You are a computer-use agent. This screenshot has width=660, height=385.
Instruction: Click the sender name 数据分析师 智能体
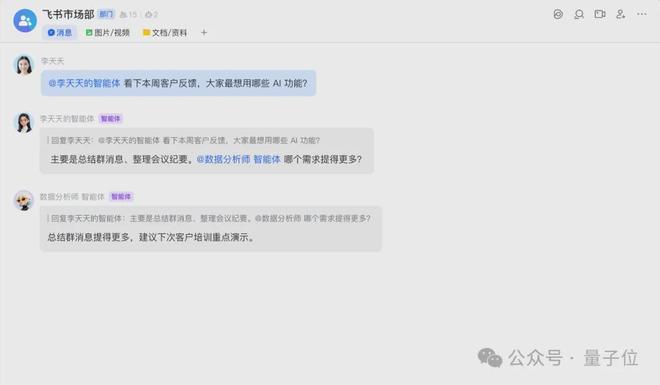point(72,197)
